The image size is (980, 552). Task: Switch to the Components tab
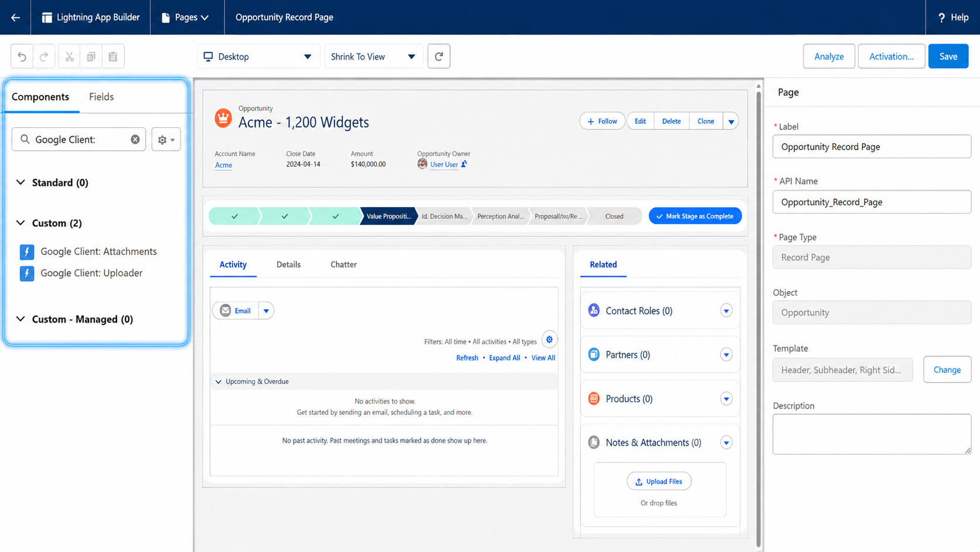pos(40,97)
